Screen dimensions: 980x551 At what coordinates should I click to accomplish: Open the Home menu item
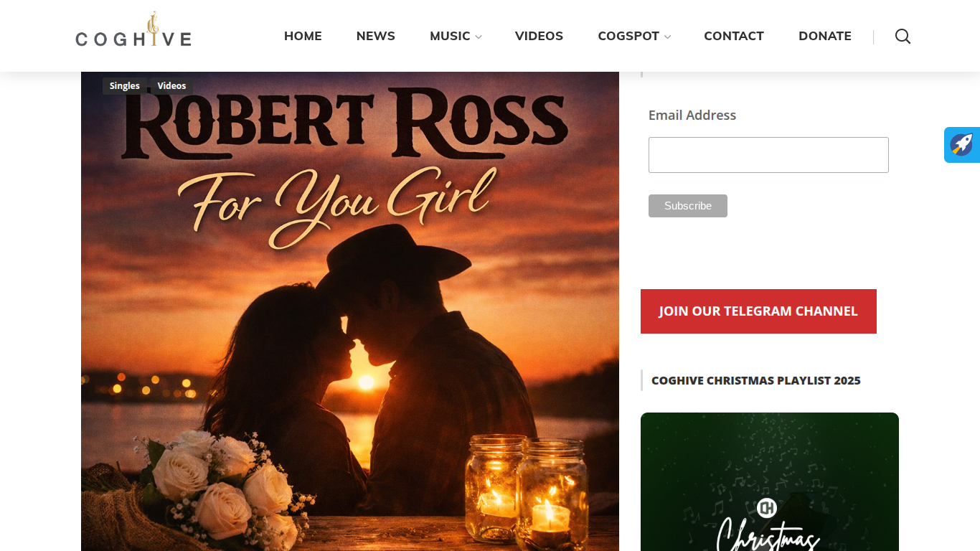[x=303, y=36]
